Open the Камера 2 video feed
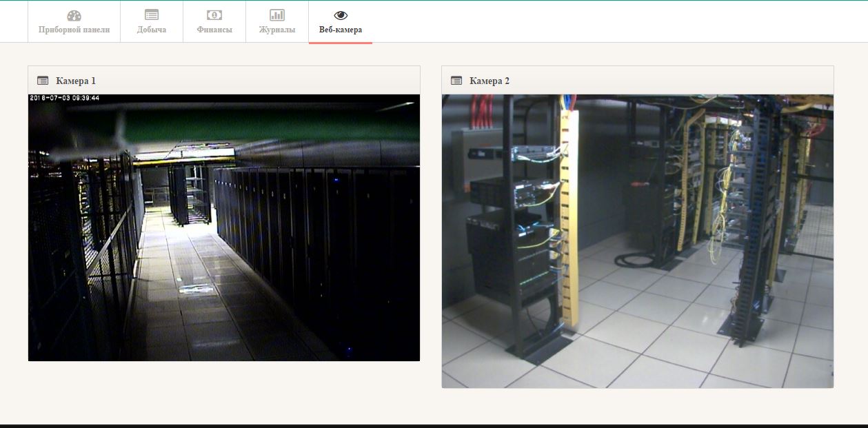Image resolution: width=868 pixels, height=428 pixels. point(638,241)
